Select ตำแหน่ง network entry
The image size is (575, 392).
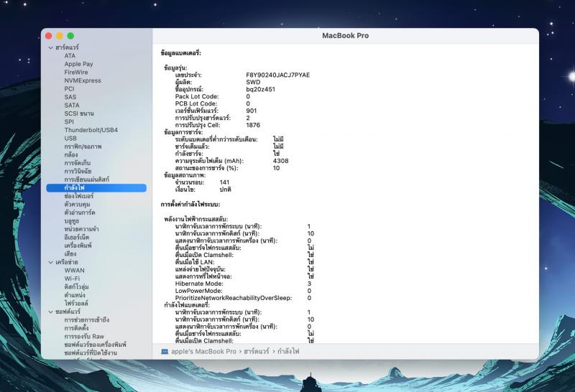click(75, 295)
